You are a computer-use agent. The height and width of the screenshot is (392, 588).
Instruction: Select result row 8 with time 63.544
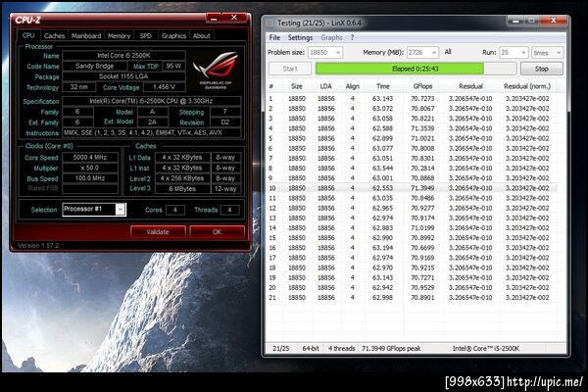point(412,168)
